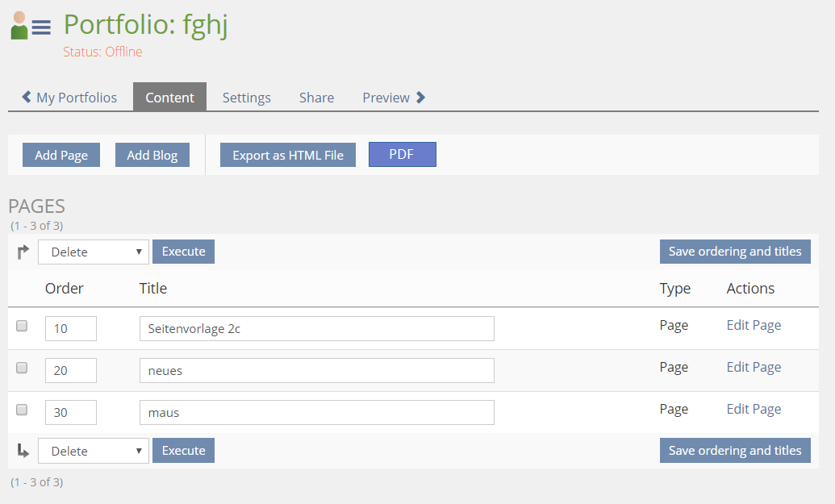Click the Add Blog button

pyautogui.click(x=152, y=156)
